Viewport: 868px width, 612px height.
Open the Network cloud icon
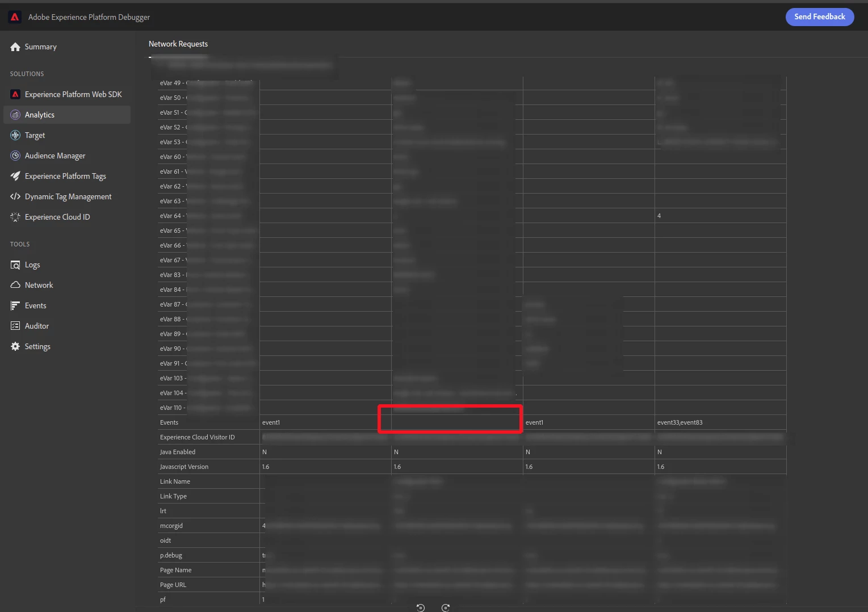15,285
